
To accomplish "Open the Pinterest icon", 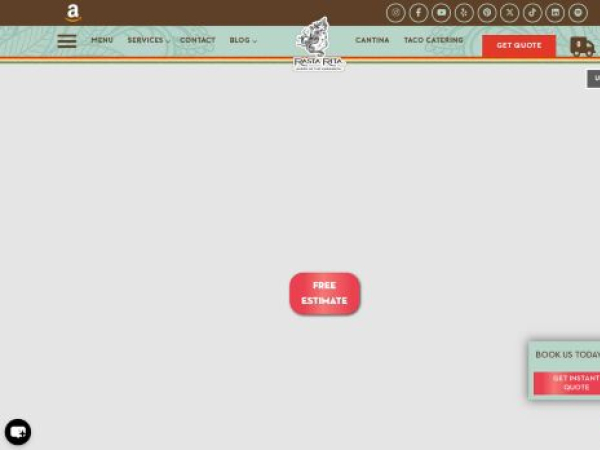I will point(487,13).
